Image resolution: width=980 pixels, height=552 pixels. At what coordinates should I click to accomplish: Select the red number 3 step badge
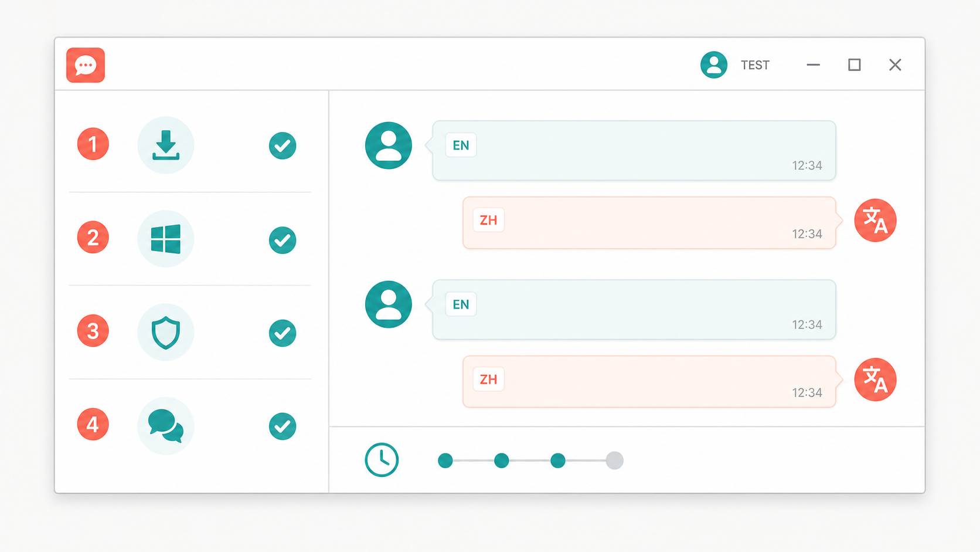pos(93,331)
